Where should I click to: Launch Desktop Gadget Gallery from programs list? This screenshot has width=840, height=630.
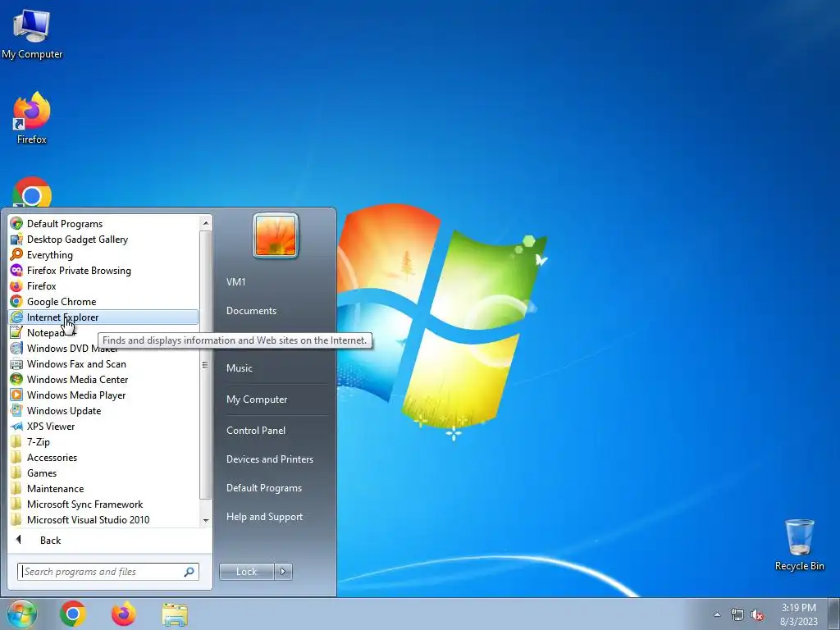(x=103, y=240)
